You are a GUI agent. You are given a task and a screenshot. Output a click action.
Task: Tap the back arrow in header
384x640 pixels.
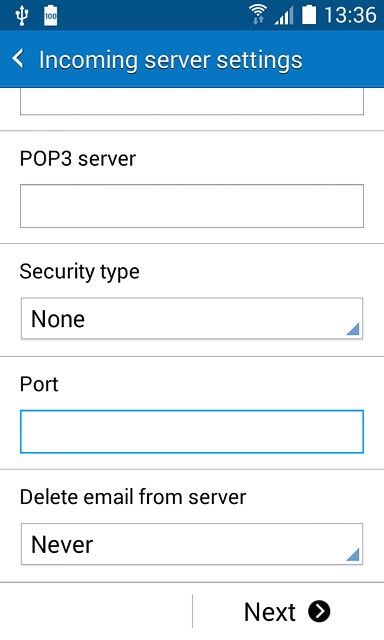tap(18, 59)
